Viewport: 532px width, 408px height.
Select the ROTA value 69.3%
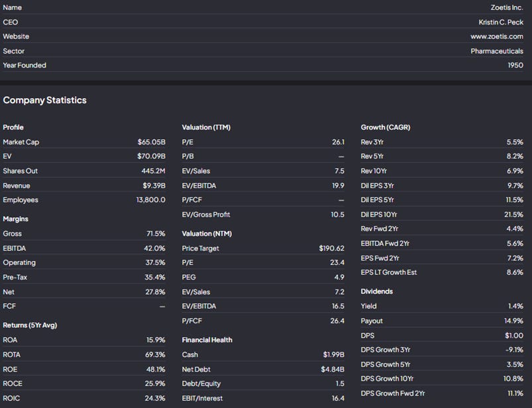point(155,354)
